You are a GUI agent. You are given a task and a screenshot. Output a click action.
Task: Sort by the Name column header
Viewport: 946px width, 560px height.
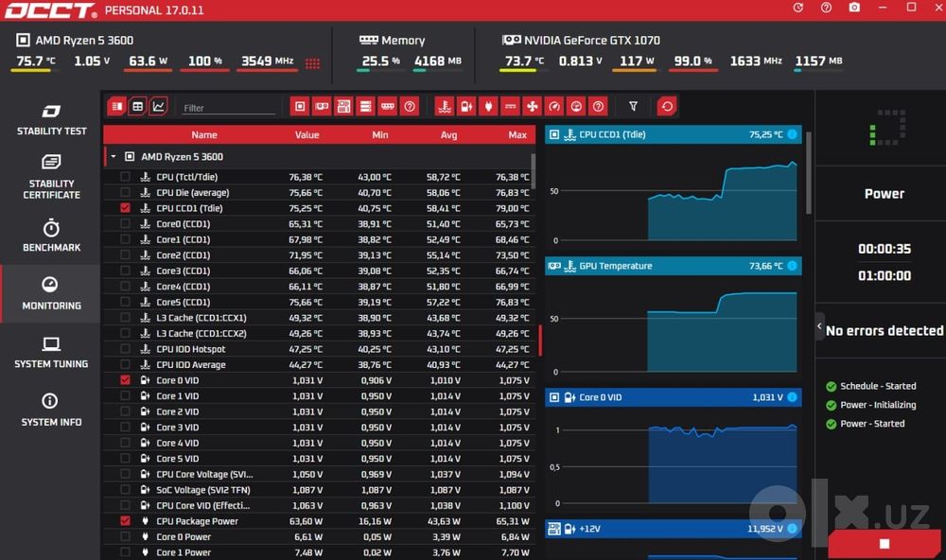pyautogui.click(x=204, y=135)
